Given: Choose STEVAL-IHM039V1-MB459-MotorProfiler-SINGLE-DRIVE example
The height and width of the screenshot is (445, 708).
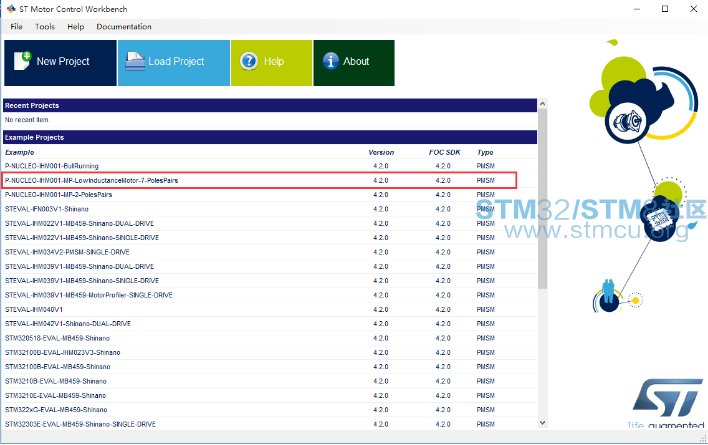Looking at the screenshot, I should click(89, 295).
